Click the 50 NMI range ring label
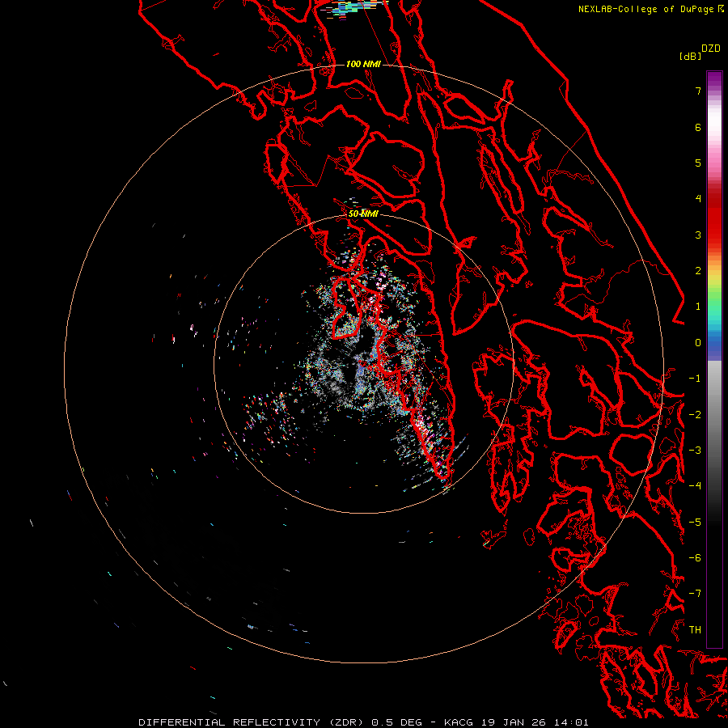Image resolution: width=728 pixels, height=728 pixels. pyautogui.click(x=363, y=214)
